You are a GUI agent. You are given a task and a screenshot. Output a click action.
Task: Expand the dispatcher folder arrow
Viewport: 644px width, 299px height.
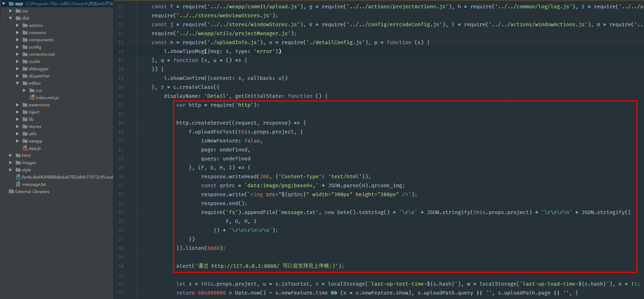coord(18,76)
